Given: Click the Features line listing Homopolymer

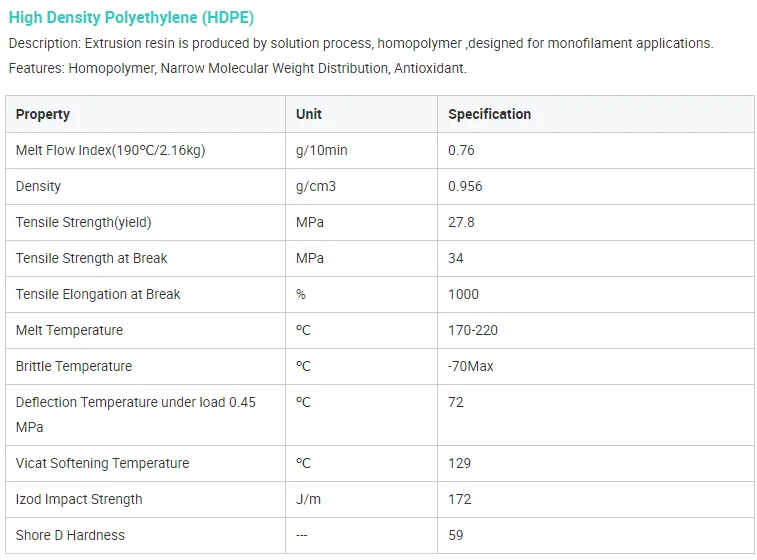Looking at the screenshot, I should click(237, 68).
